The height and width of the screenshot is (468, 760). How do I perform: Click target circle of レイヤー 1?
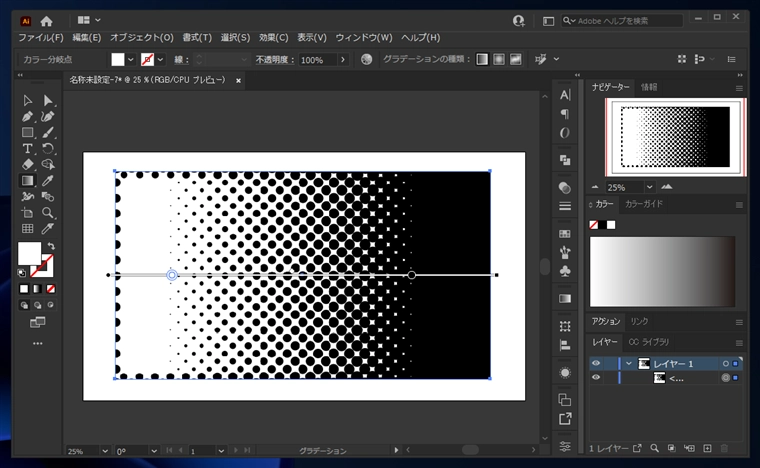726,363
